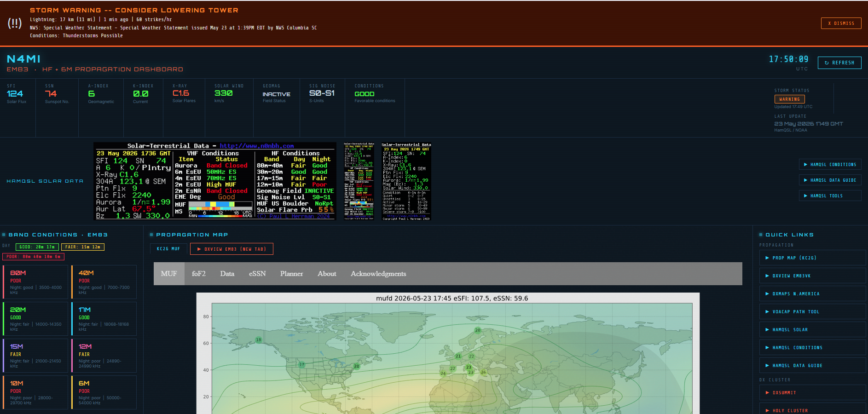Expand HamQSL Data Guide section
The height and width of the screenshot is (414, 868).
click(830, 180)
